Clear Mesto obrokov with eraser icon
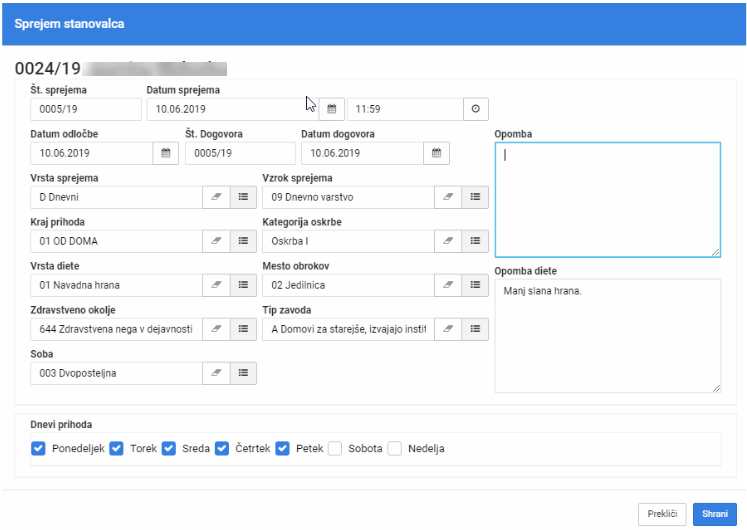747x530 pixels. click(x=448, y=285)
